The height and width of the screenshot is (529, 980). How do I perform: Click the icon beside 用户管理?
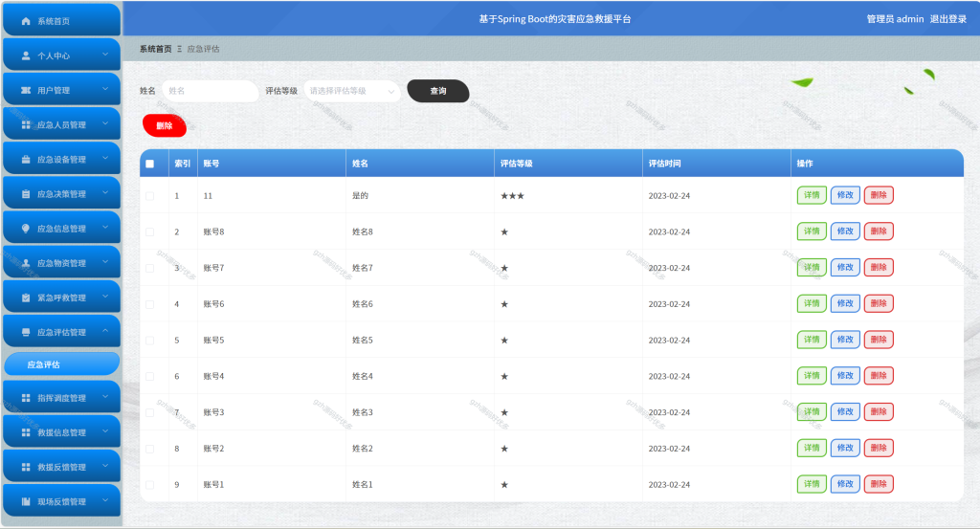26,91
